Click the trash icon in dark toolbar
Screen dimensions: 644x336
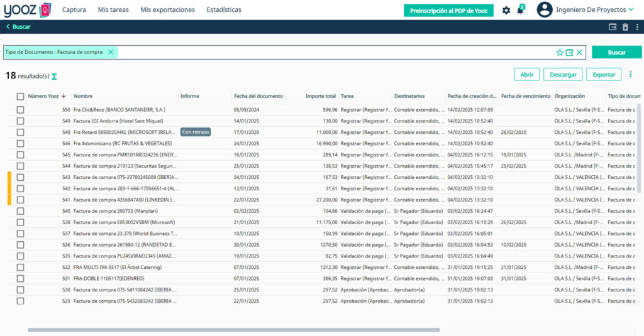(x=625, y=27)
